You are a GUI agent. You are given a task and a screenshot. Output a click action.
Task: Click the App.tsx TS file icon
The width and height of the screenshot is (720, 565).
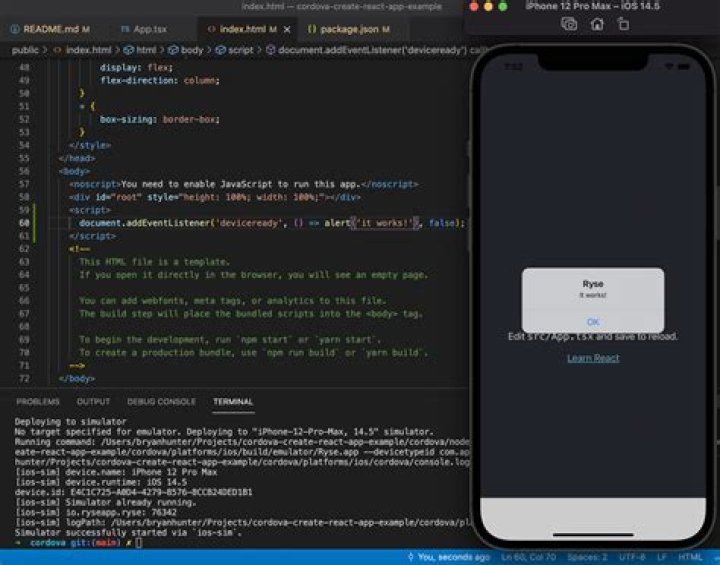124,29
